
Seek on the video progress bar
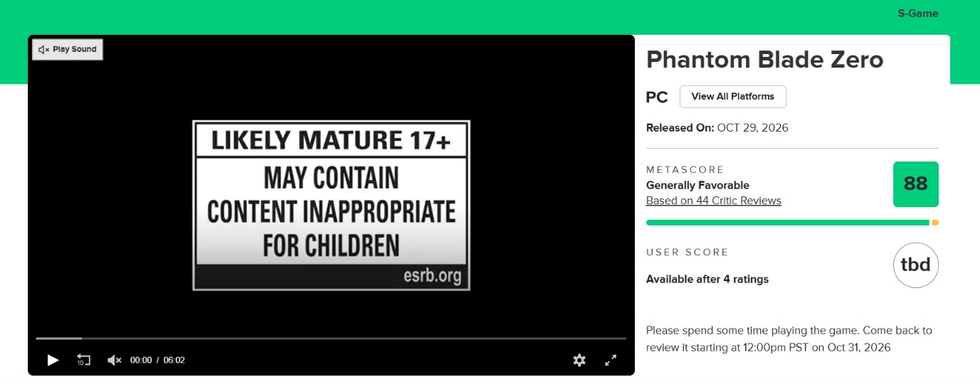click(331, 339)
